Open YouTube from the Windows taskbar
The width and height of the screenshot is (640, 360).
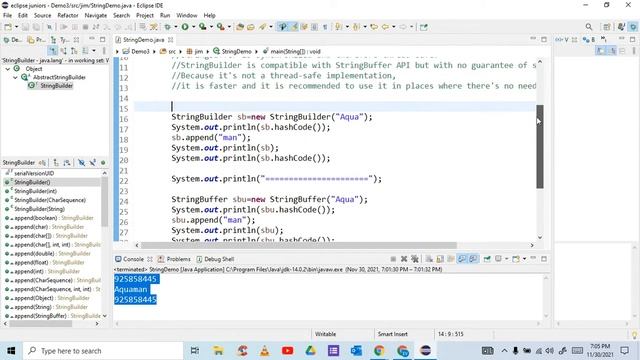tap(287, 351)
